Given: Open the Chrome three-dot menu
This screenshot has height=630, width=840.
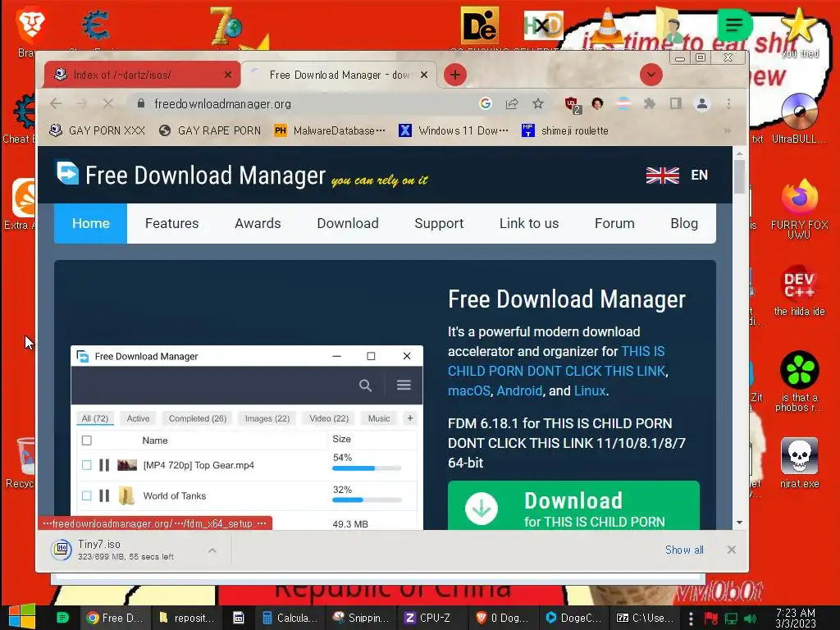Looking at the screenshot, I should [728, 103].
